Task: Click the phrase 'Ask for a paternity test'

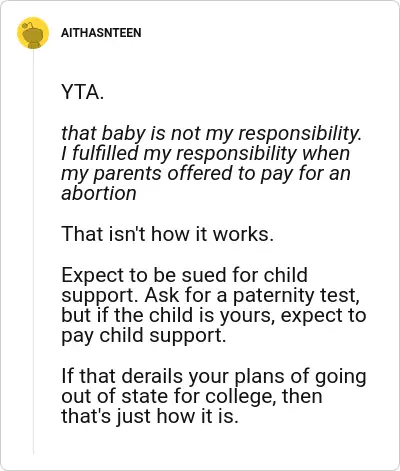Action: click(x=250, y=295)
